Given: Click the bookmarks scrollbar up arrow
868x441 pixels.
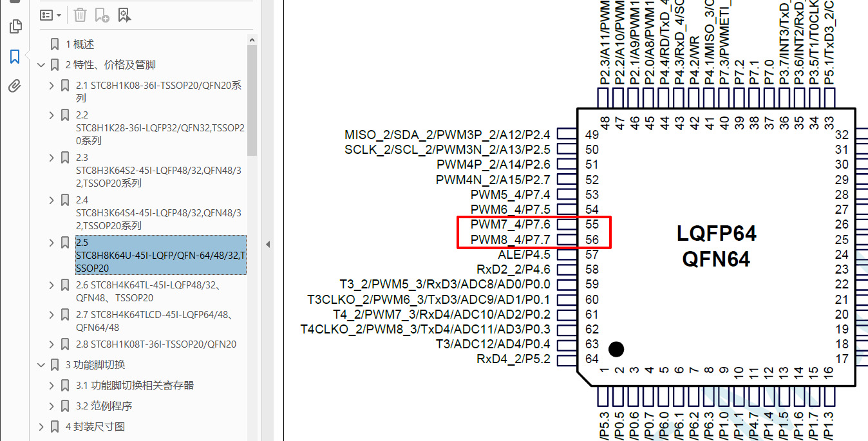Looking at the screenshot, I should (252, 40).
